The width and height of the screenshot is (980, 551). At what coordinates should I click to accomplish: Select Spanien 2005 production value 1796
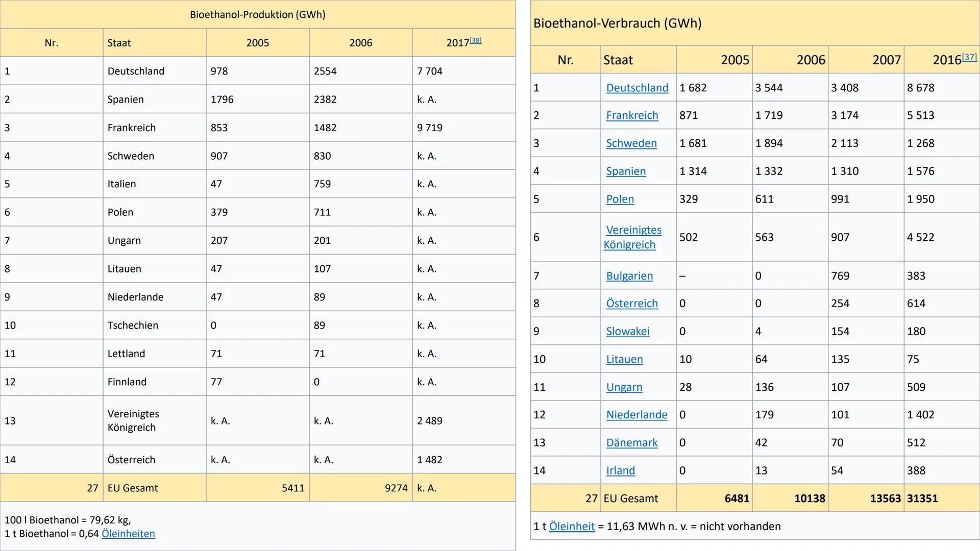click(x=222, y=99)
